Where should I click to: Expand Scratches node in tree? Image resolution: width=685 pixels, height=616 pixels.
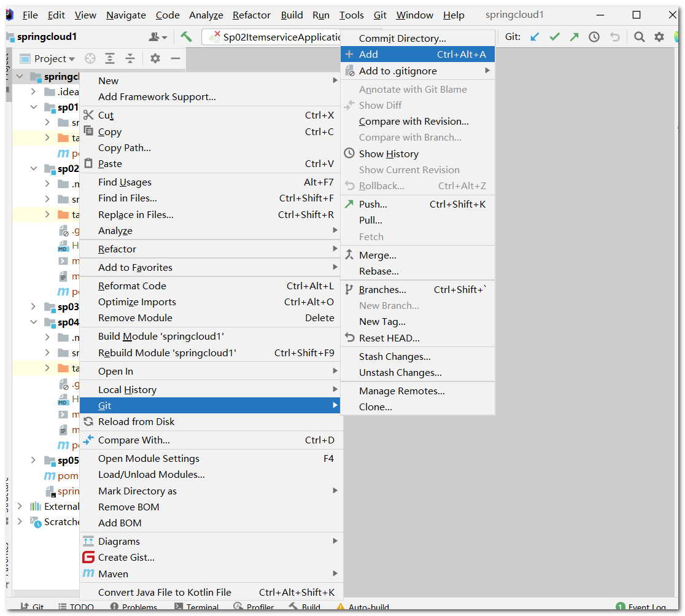pyautogui.click(x=20, y=521)
